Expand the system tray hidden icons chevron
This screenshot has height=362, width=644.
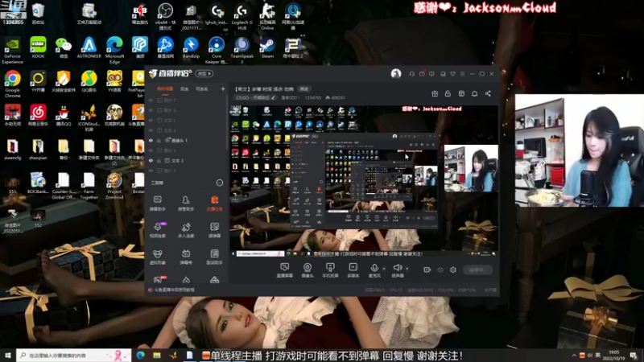pyautogui.click(x=574, y=355)
